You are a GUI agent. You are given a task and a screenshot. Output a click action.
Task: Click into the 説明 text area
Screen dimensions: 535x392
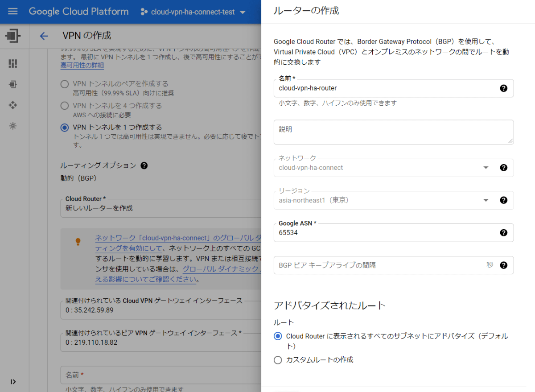point(394,132)
